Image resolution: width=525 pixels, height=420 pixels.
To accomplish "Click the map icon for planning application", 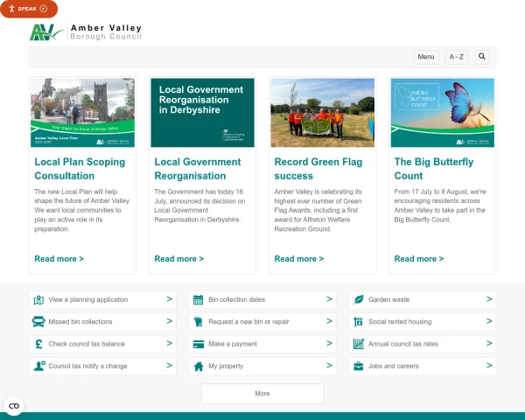I will [x=38, y=300].
